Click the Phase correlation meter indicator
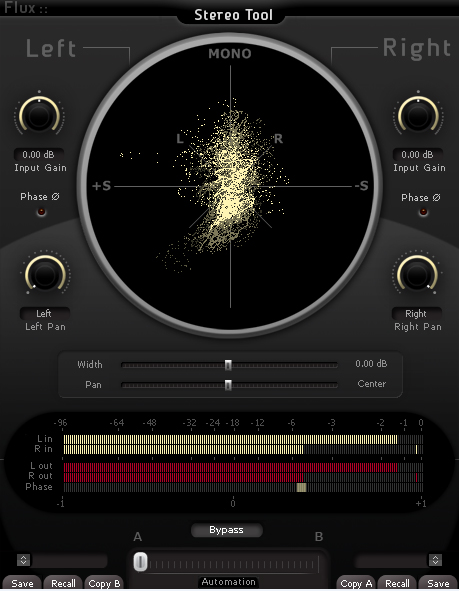Viewport: 459px width, 591px height. pyautogui.click(x=301, y=488)
